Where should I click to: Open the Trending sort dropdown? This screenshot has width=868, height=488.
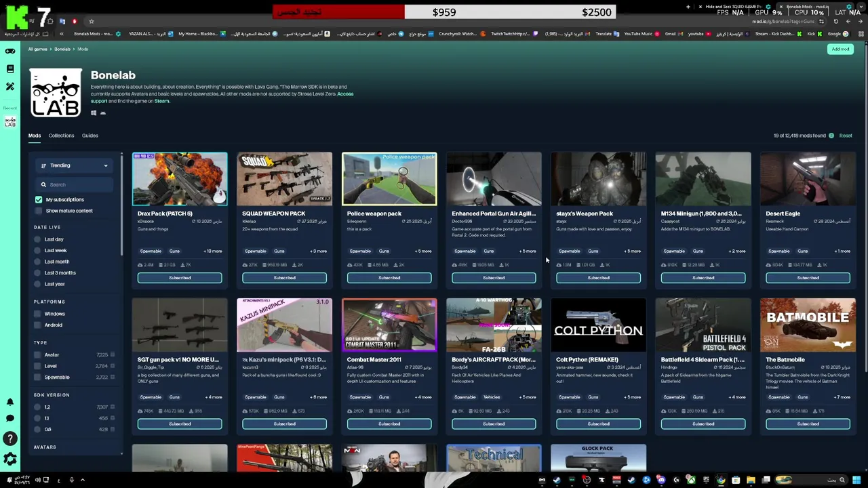pos(75,165)
